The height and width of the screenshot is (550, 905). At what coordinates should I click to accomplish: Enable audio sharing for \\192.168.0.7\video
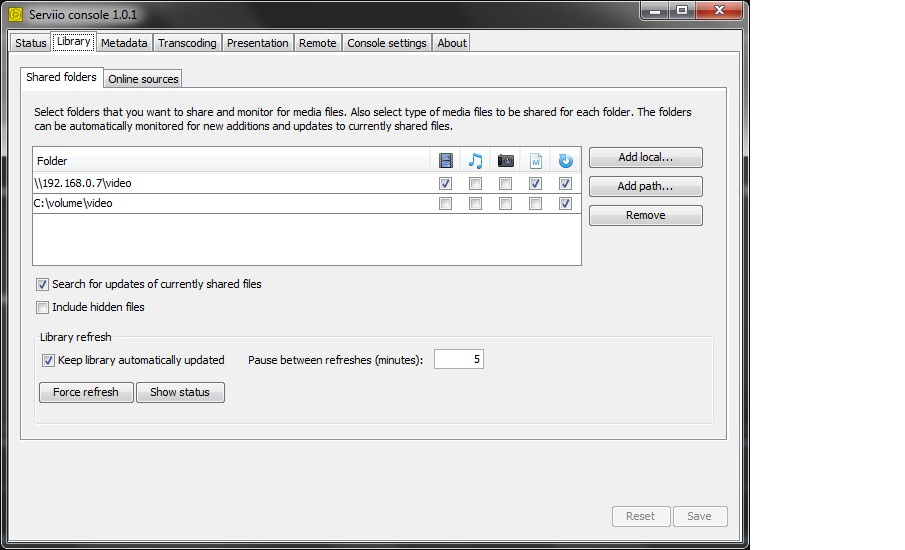click(475, 184)
